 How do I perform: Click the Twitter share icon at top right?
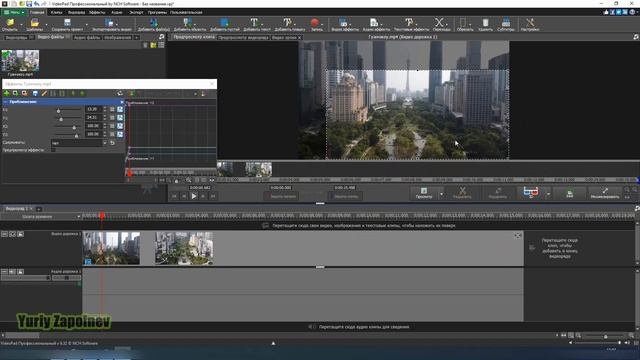coord(619,12)
